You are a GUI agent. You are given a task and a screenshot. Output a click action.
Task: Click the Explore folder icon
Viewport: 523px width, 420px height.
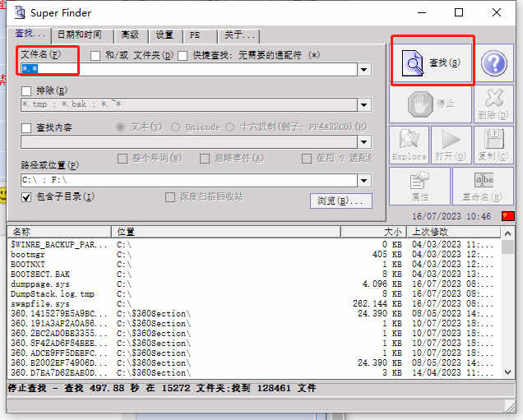click(x=409, y=145)
